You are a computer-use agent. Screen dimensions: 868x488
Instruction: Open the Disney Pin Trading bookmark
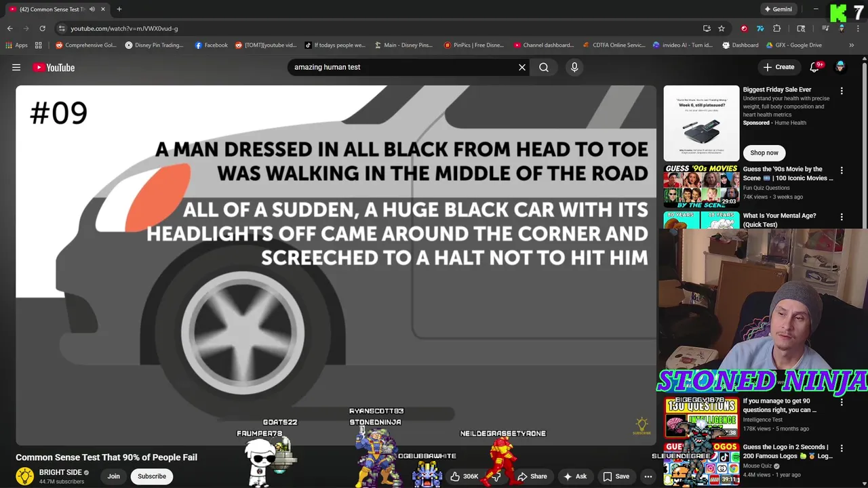click(154, 45)
